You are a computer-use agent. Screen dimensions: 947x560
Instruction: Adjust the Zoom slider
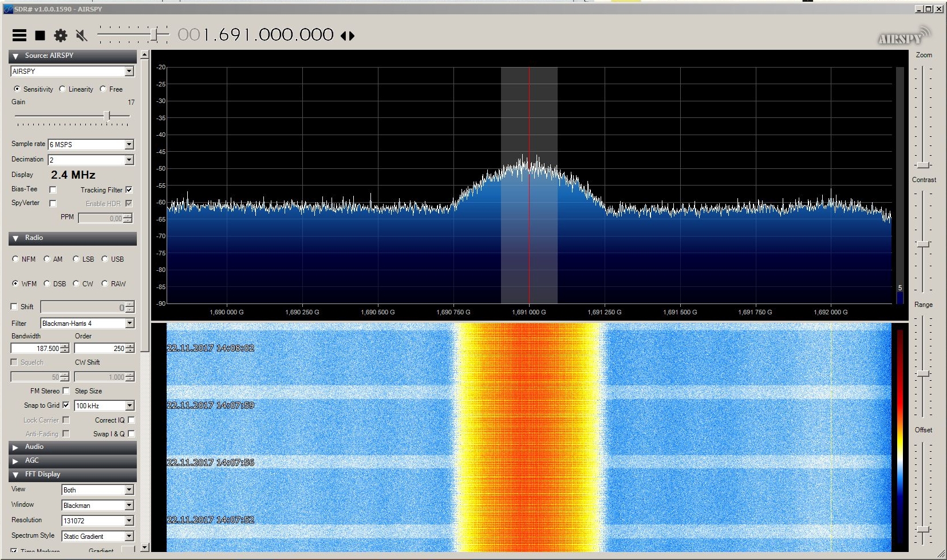(923, 165)
